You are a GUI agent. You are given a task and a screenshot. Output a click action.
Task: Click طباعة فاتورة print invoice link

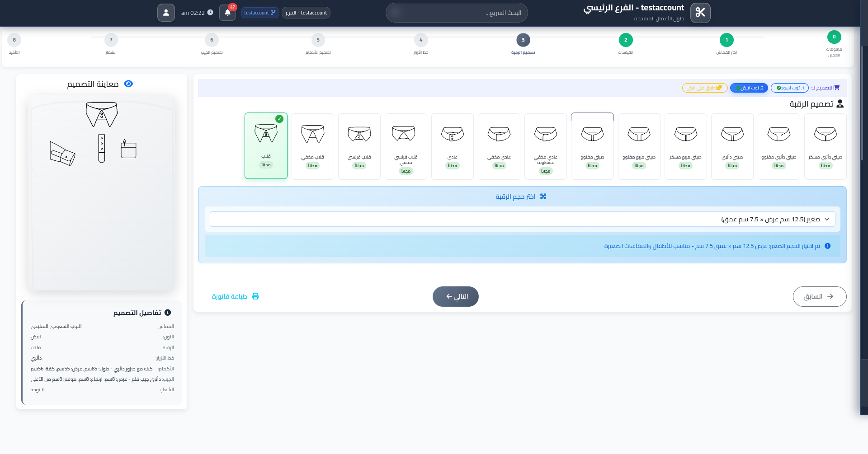click(235, 296)
